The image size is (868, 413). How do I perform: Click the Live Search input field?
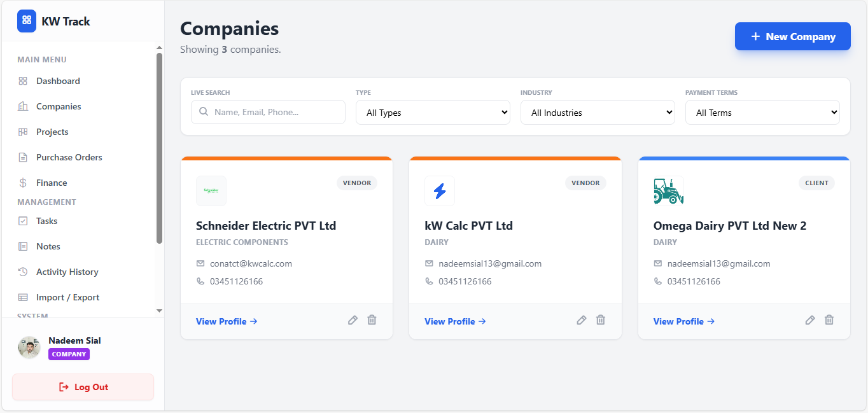click(268, 112)
